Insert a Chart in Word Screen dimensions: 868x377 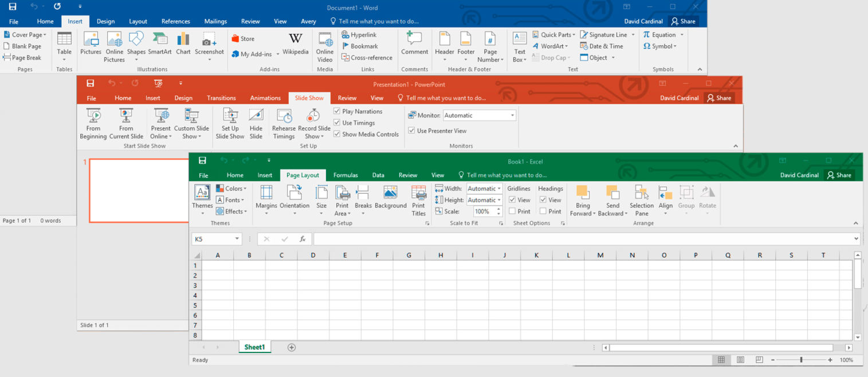(183, 44)
